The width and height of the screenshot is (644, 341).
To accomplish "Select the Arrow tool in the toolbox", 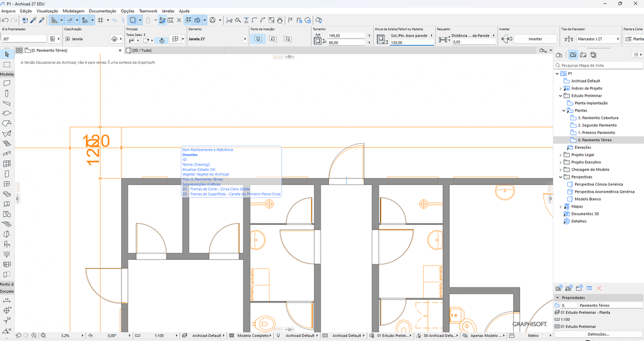I will pos(6,55).
